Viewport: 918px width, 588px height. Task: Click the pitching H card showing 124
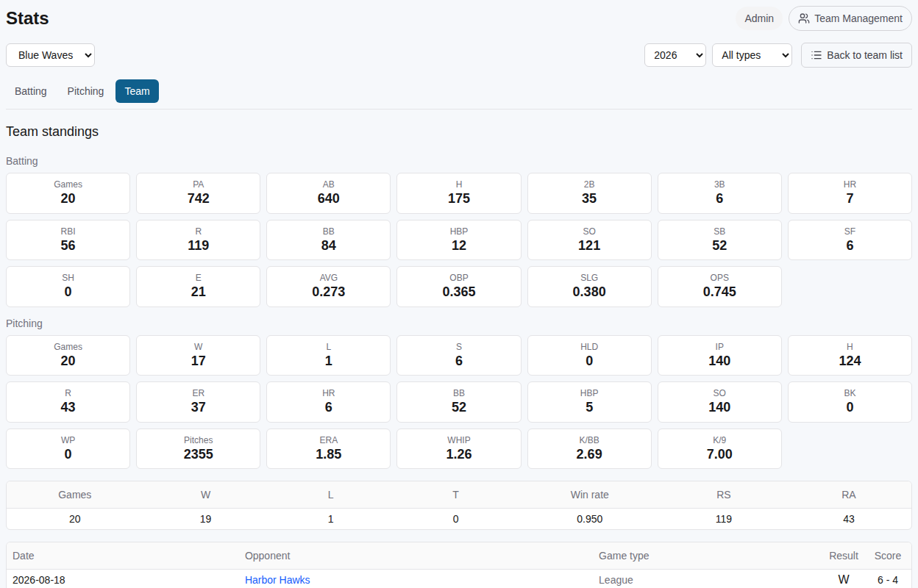click(x=850, y=355)
